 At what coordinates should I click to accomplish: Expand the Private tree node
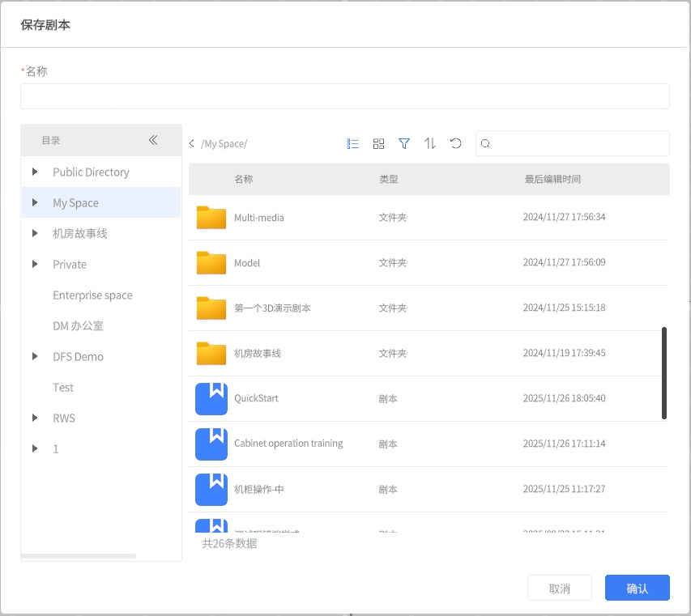point(35,264)
